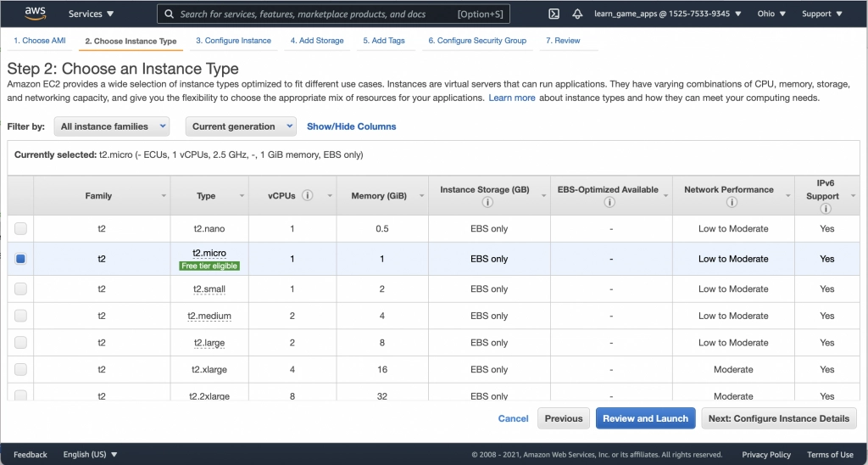Viewport: 868px width, 465px height.
Task: Show info for the vCPUs column
Action: coord(308,196)
